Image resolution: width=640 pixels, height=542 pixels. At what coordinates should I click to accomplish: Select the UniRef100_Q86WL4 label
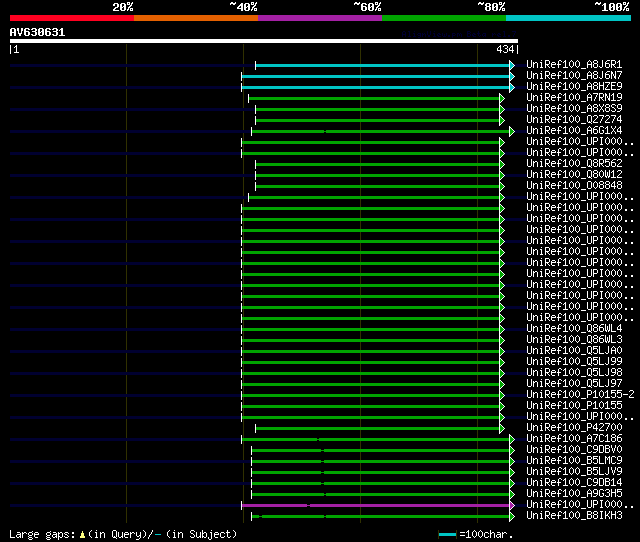[574, 329]
